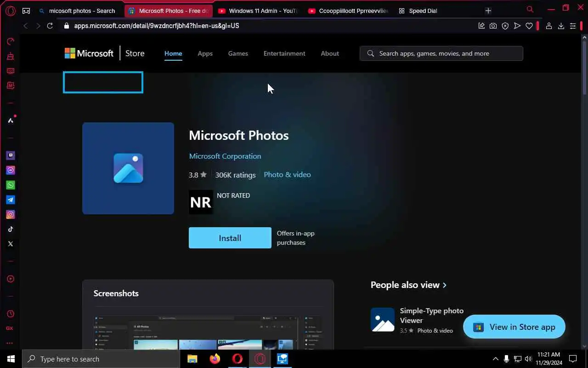Screen dimensions: 588x368
Task: Open Instagram in the Opera sidebar
Action: click(10, 214)
